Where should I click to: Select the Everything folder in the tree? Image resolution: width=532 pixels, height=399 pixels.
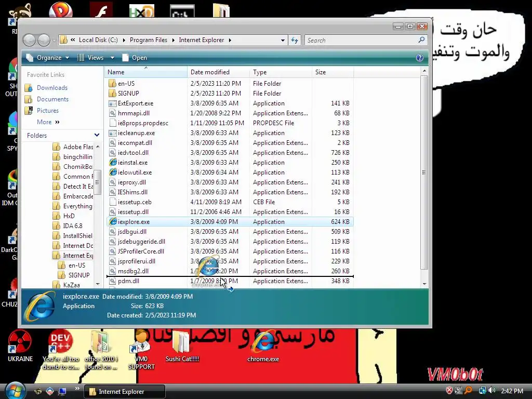coord(78,206)
